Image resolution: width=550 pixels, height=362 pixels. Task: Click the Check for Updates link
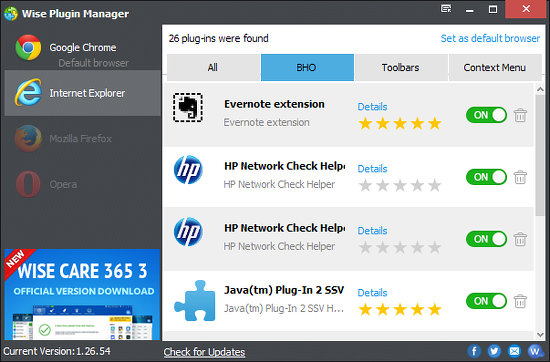pyautogui.click(x=204, y=352)
